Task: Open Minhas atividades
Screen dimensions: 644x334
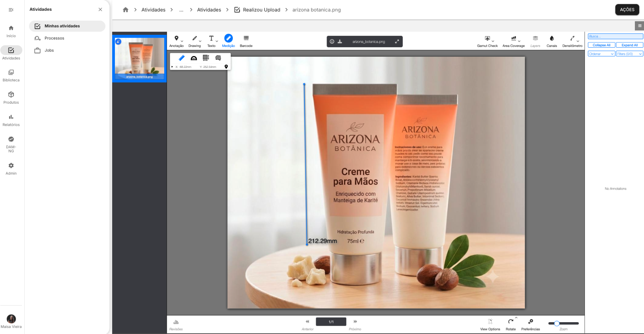Action: click(x=67, y=26)
